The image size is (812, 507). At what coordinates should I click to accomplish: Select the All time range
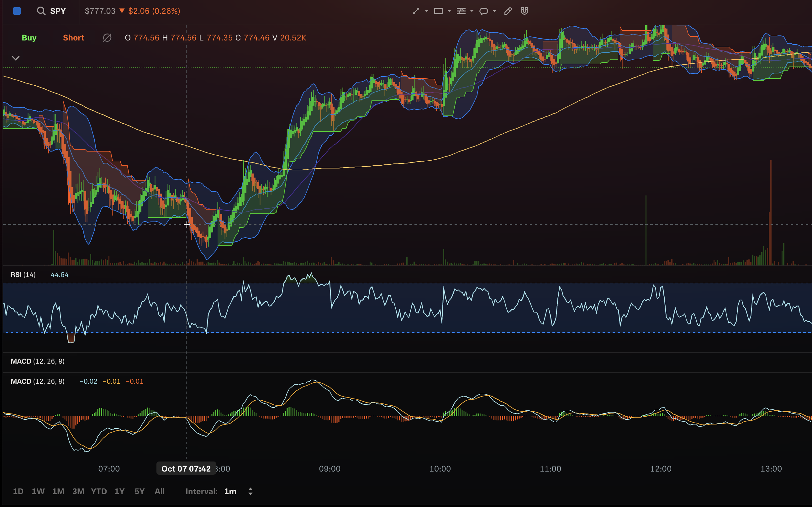(160, 491)
